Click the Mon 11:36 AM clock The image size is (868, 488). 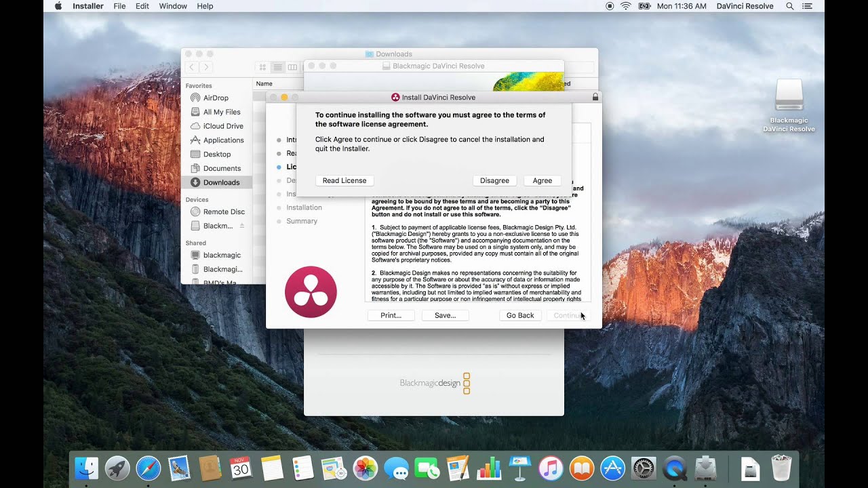click(x=682, y=6)
